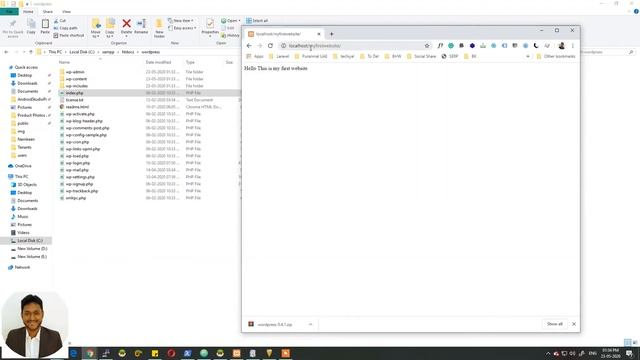The height and width of the screenshot is (360, 640).
Task: Open OneDrive in navigation pane
Action: coord(23,166)
